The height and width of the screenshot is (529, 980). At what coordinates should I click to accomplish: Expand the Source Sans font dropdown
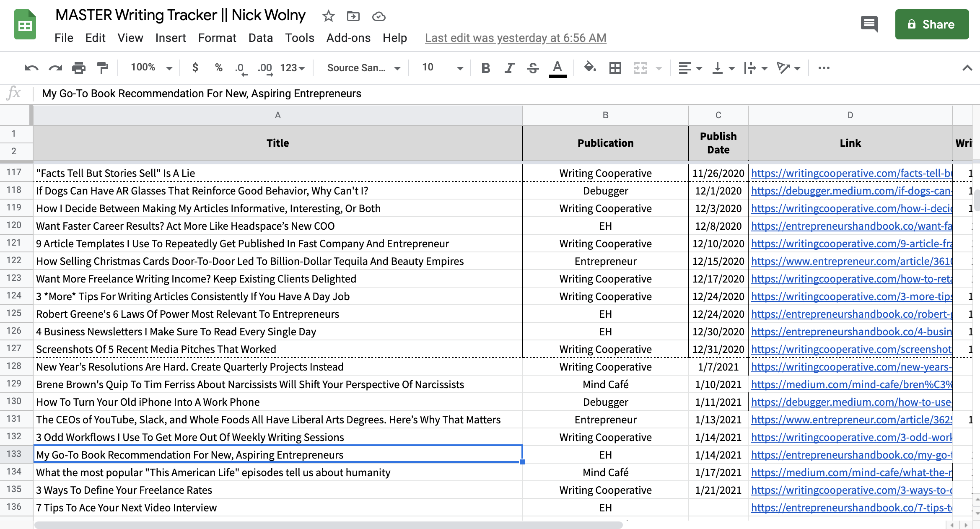[363, 68]
